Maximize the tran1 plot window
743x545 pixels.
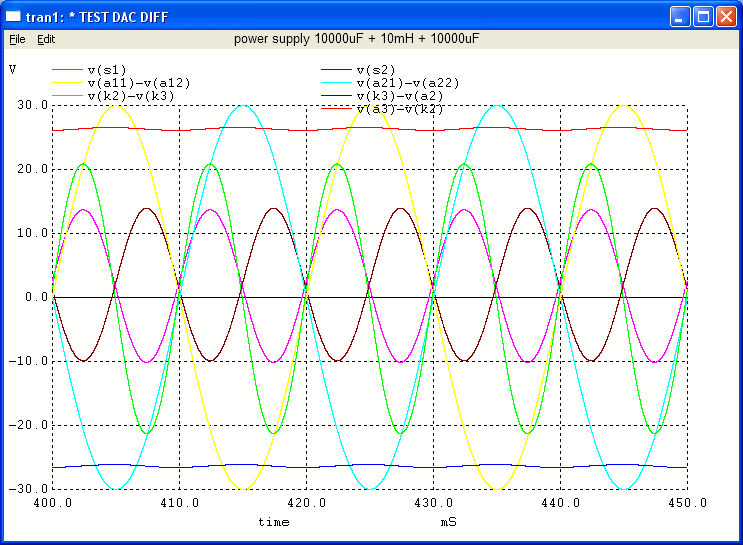(703, 16)
